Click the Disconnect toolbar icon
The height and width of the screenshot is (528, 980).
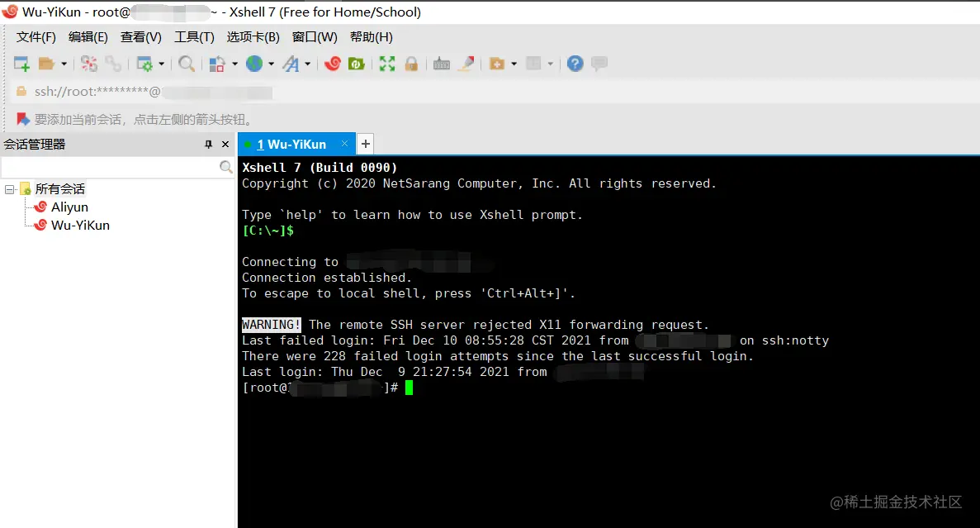[x=89, y=63]
